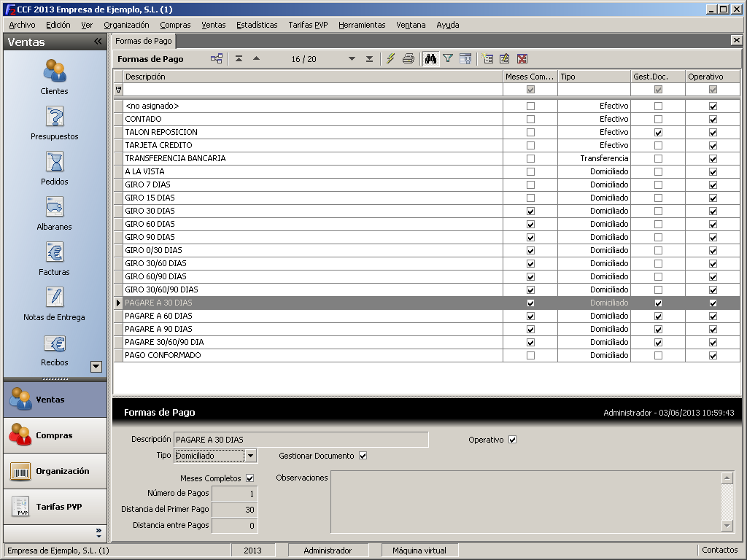The height and width of the screenshot is (560, 747).
Task: Click the funnel filter icon
Action: 448,58
